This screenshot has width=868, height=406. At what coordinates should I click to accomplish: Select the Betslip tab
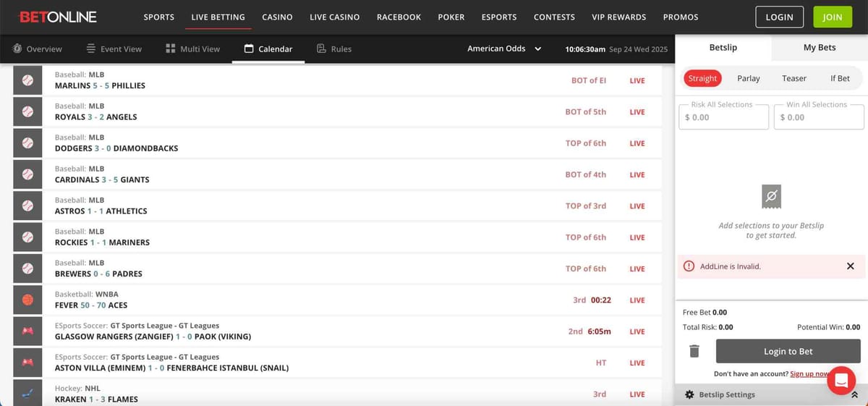click(723, 47)
